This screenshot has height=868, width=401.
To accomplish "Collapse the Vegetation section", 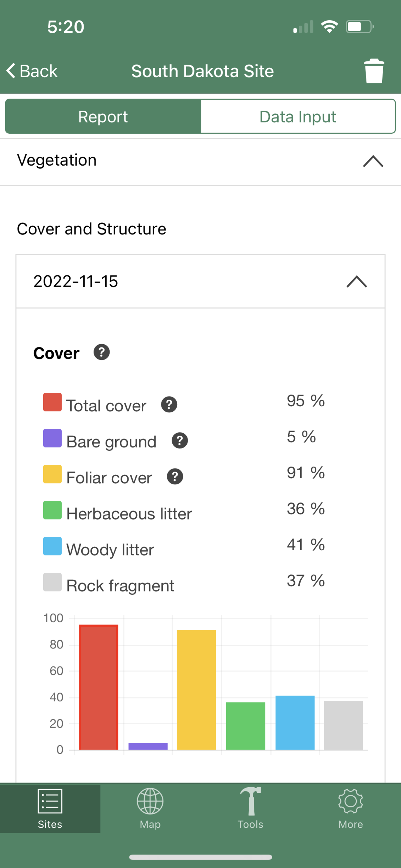I will (373, 161).
